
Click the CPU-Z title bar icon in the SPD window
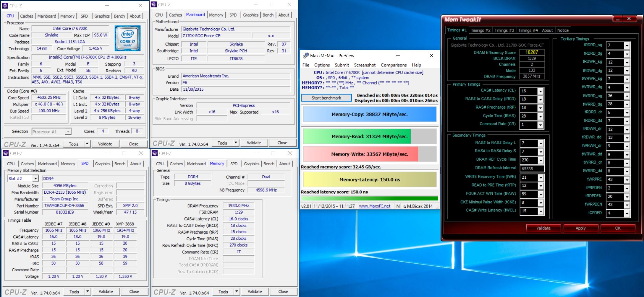[5, 153]
